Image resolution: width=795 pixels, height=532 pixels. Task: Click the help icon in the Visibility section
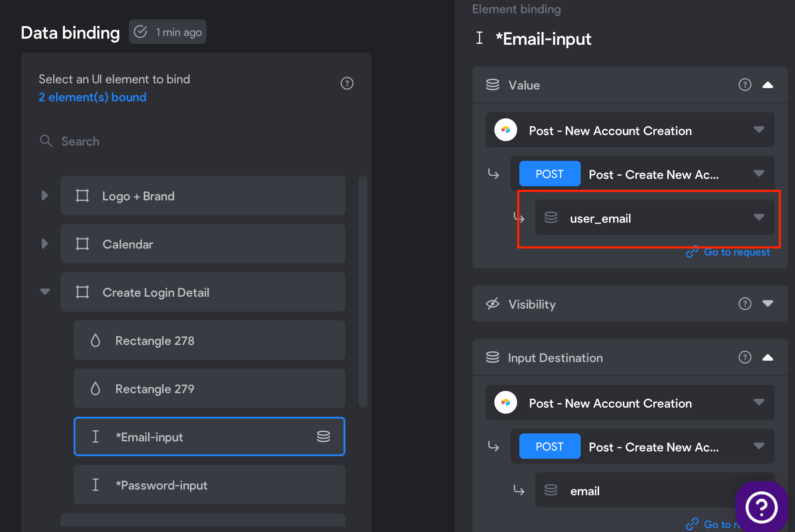pos(745,304)
